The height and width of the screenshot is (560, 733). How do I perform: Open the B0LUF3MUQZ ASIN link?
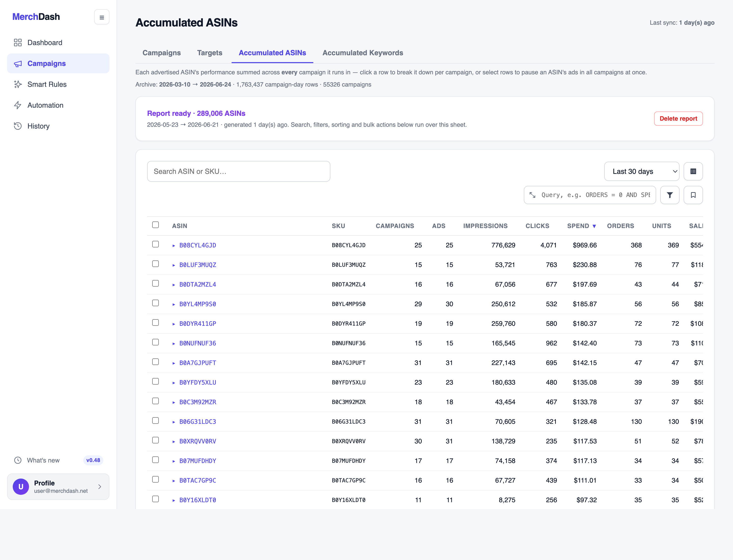click(x=198, y=265)
